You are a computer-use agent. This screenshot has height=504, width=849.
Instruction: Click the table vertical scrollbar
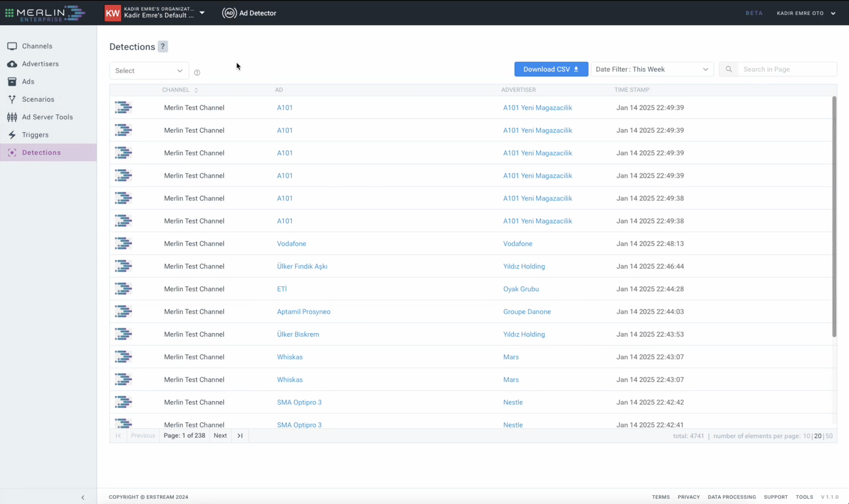834,217
